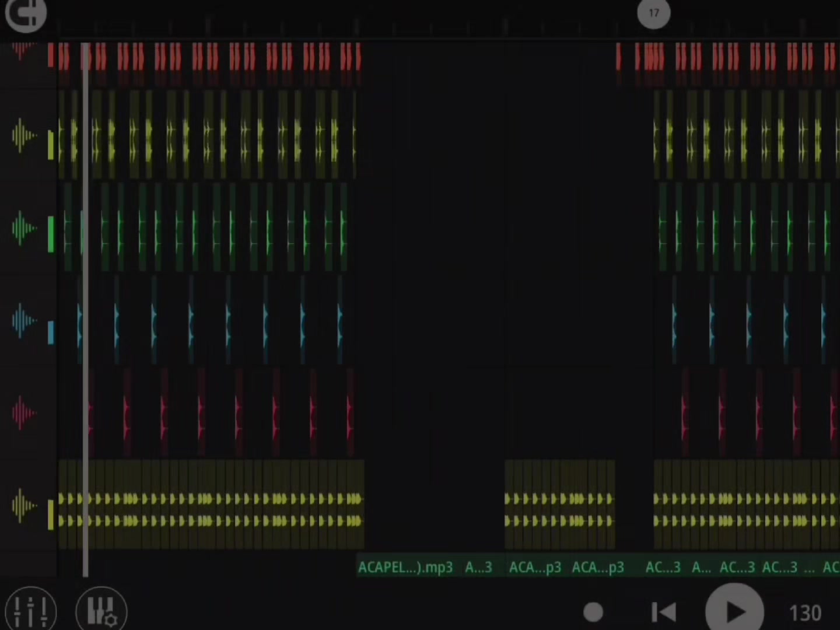Select the blue waveform track icon
The height and width of the screenshot is (630, 840).
pyautogui.click(x=23, y=320)
